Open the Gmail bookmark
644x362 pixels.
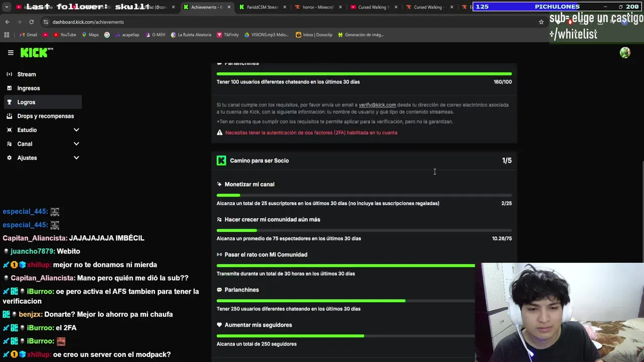[28, 35]
